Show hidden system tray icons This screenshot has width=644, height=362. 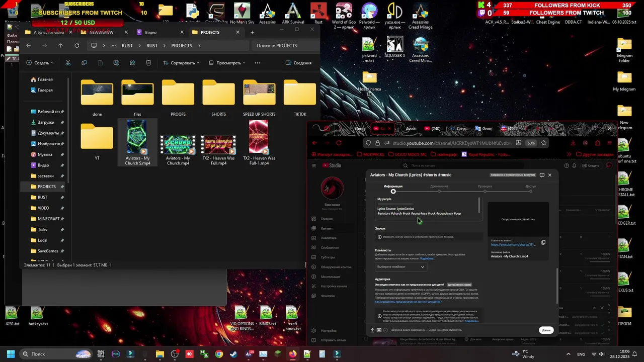coord(569,354)
